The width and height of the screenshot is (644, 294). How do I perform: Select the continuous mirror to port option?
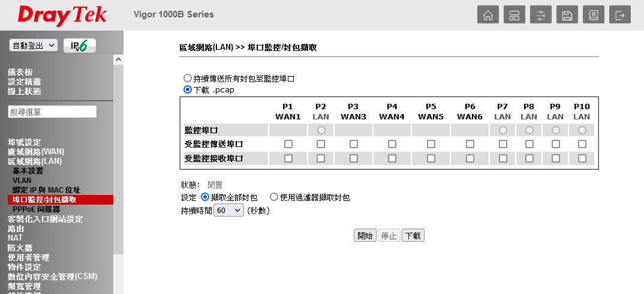pos(188,79)
